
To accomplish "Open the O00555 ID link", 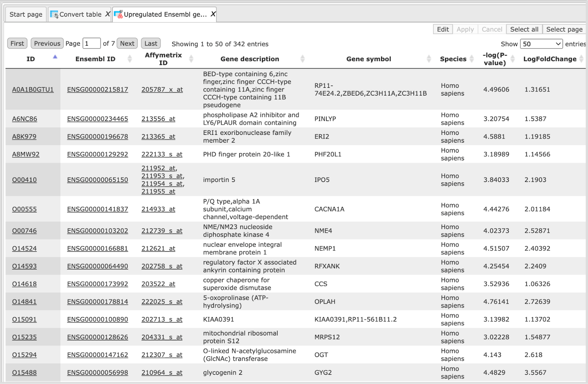I will 24,209.
